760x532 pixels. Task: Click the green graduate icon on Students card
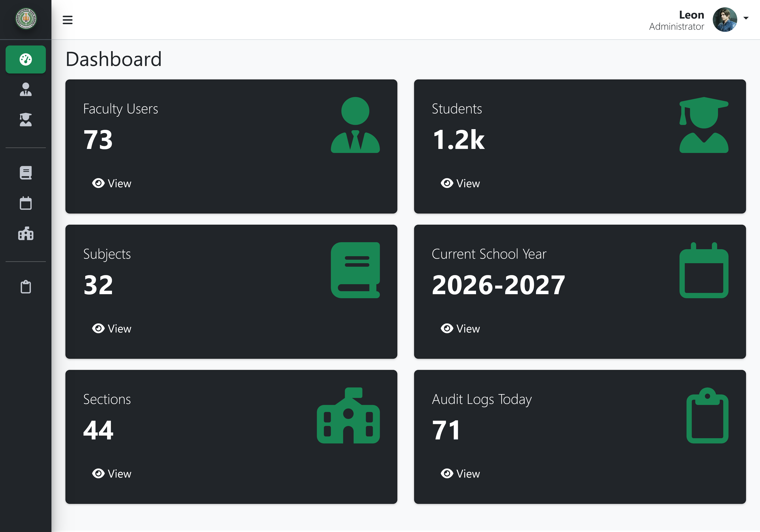point(704,125)
